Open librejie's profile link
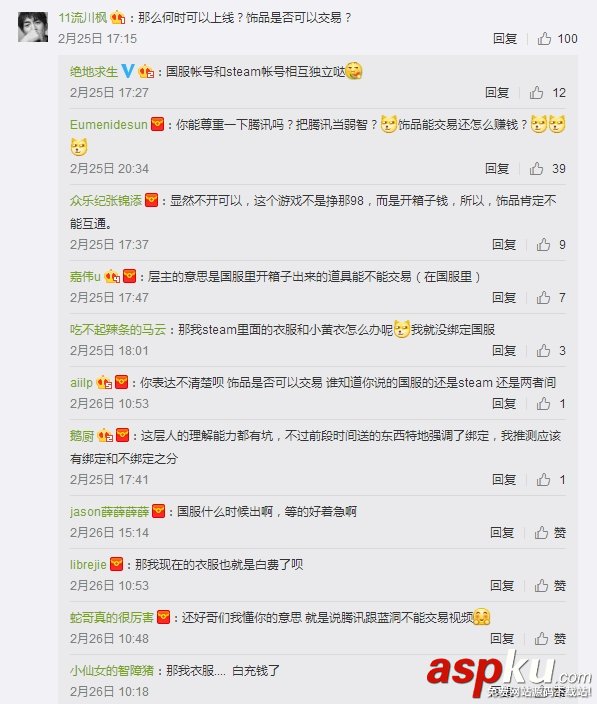The width and height of the screenshot is (597, 704). (88, 564)
